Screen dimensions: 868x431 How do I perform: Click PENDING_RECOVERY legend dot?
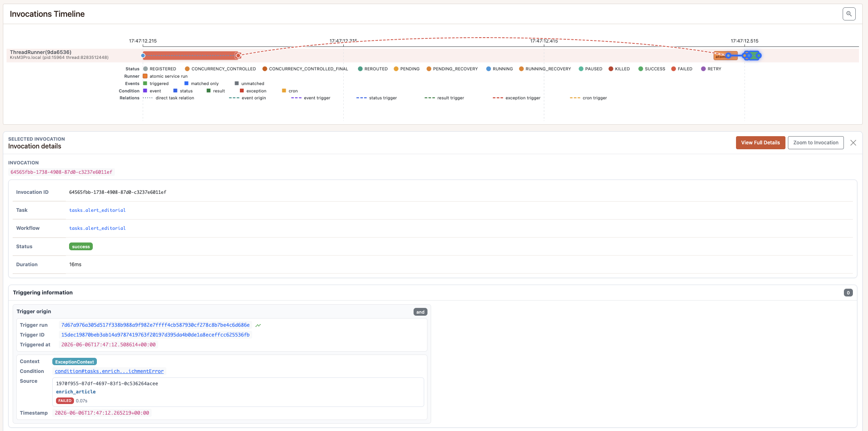pyautogui.click(x=429, y=69)
